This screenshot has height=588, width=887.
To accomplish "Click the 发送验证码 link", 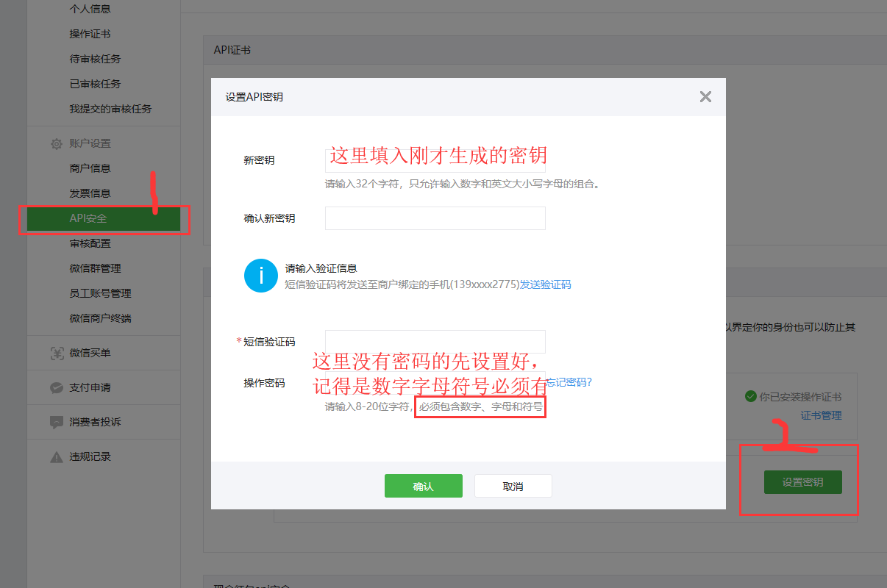I will click(545, 284).
